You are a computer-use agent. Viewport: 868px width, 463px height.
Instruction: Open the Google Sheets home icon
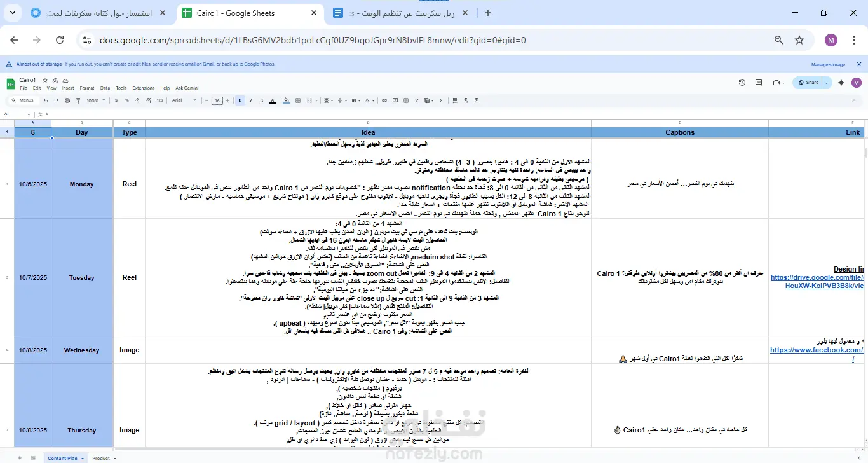(11, 84)
